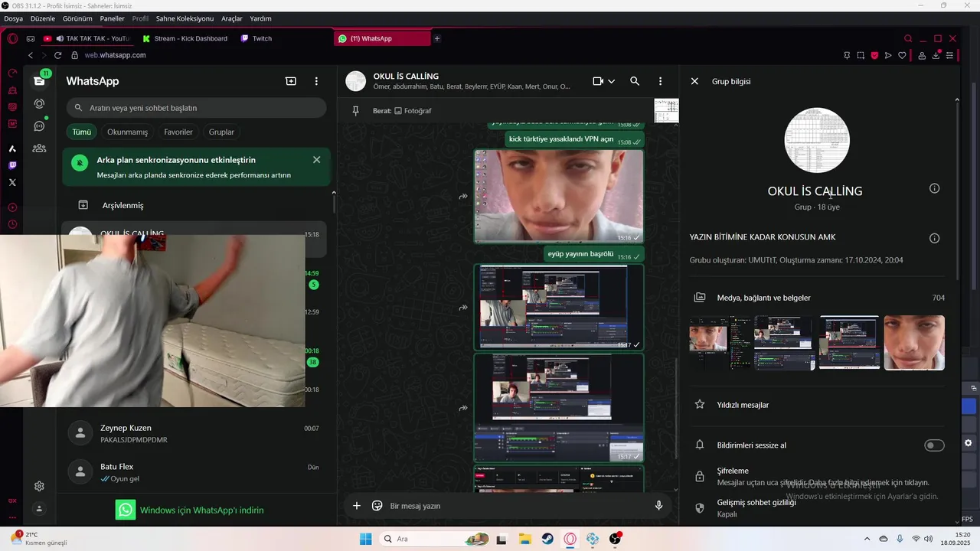Expand the video call dropdown arrow
Viewport: 980px width, 551px height.
tap(611, 81)
